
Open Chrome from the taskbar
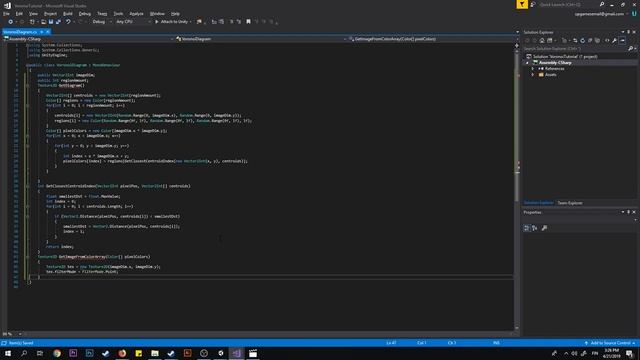click(x=57, y=353)
